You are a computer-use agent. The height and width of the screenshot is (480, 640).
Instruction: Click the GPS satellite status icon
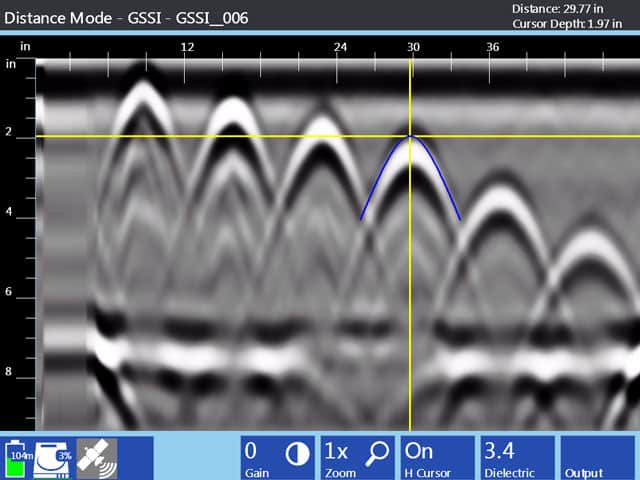point(97,457)
